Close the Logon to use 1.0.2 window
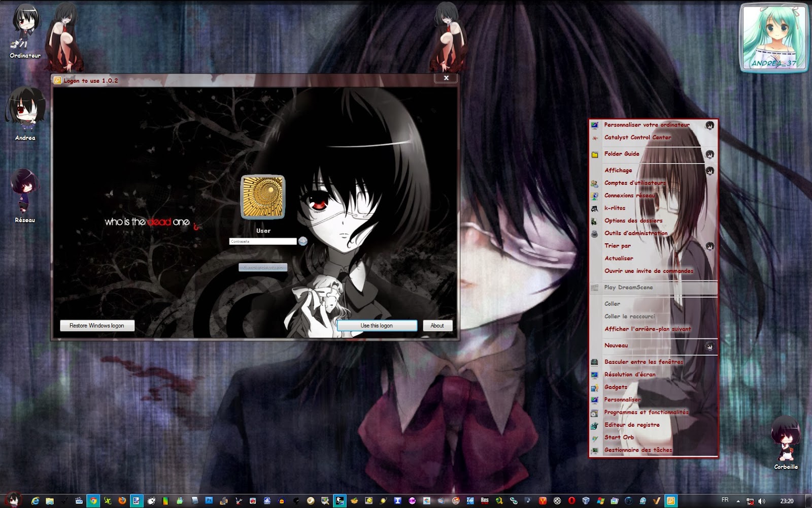Screen dimensions: 812x508 tap(446, 78)
